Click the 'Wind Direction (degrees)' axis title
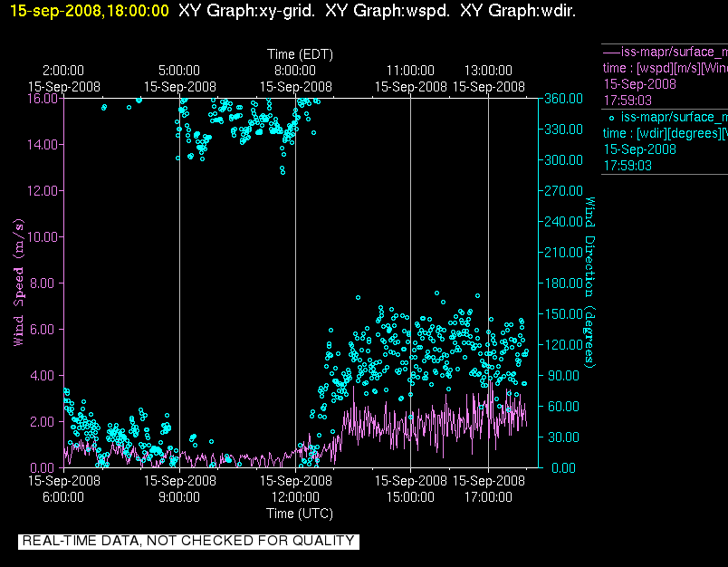The width and height of the screenshot is (728, 567). (589, 283)
